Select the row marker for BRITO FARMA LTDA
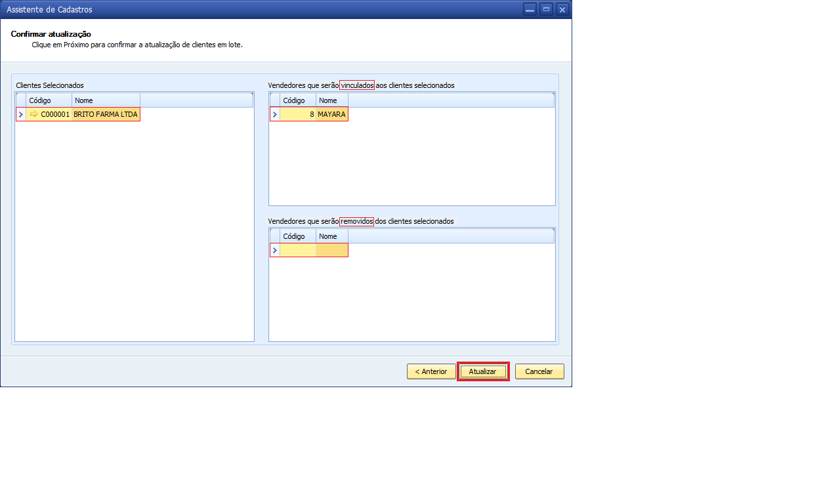The width and height of the screenshot is (840, 504). tap(21, 114)
